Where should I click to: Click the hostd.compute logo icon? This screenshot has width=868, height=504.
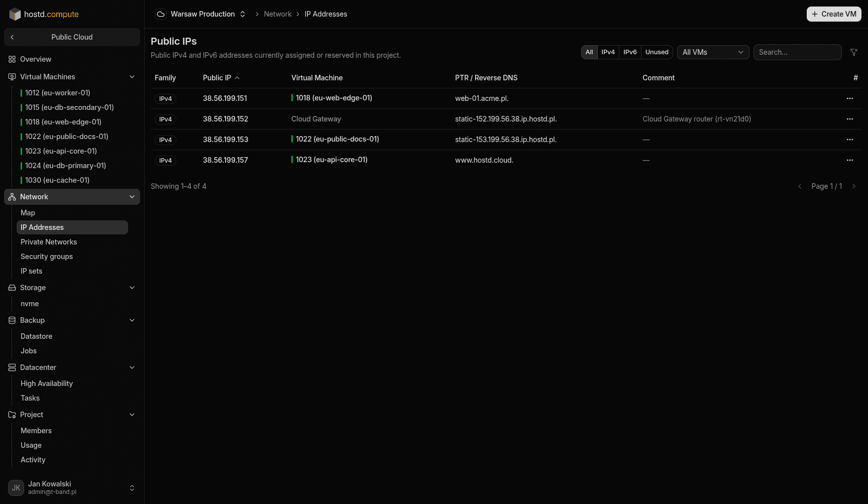coord(15,14)
